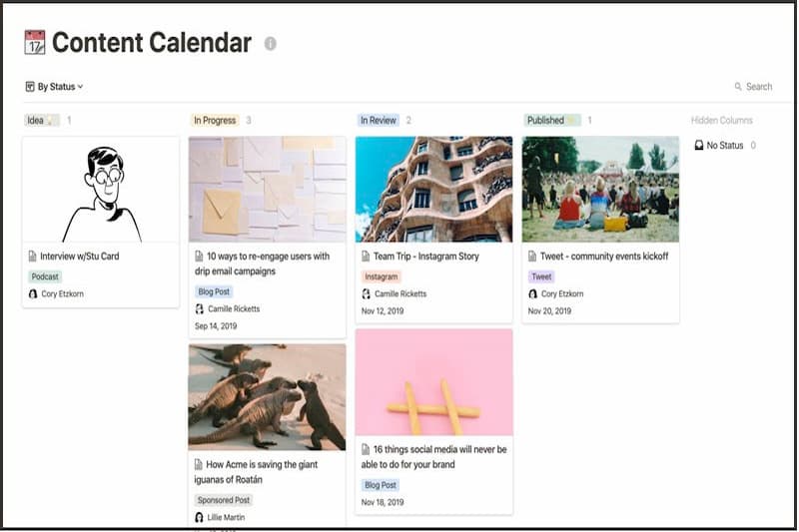The height and width of the screenshot is (532, 799).
Task: Open Tweet - community events kickoff card title
Action: [603, 257]
